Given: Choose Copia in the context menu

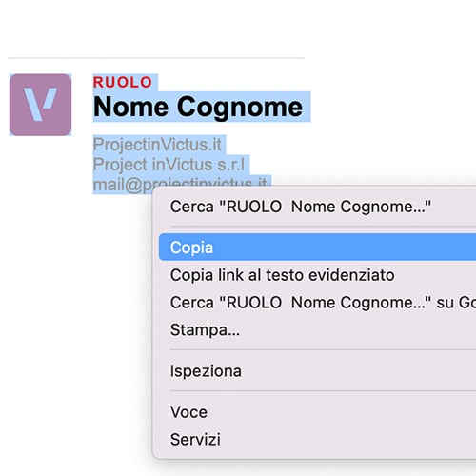Looking at the screenshot, I should point(317,248).
